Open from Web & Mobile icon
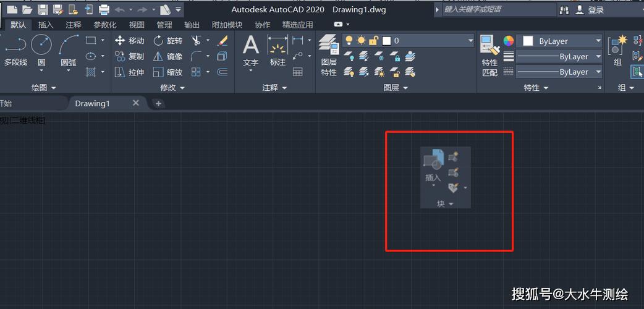Screen dimensions: 644x309 (73, 9)
